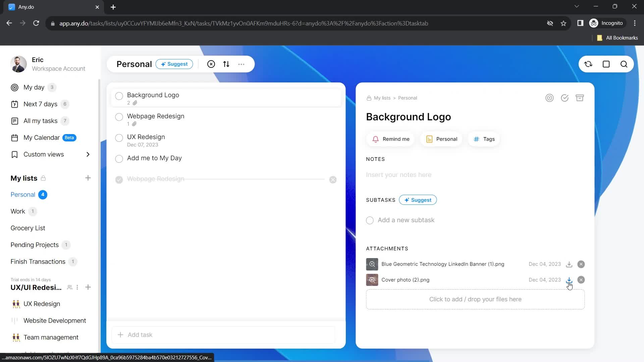The image size is (644, 362).
Task: Click the three-dot overflow menu icon
Action: [x=243, y=64]
